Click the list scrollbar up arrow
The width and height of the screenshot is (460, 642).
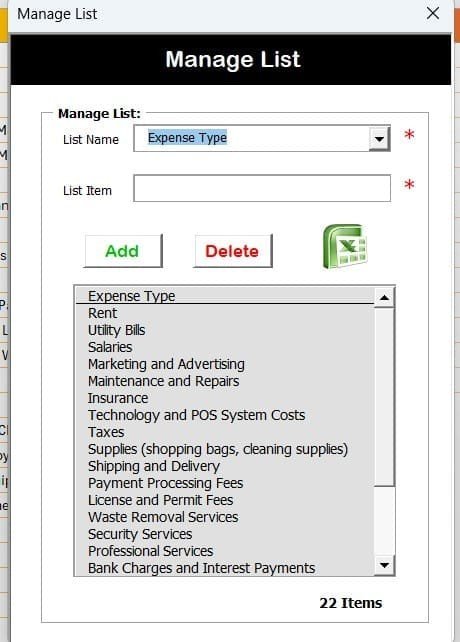(x=384, y=298)
